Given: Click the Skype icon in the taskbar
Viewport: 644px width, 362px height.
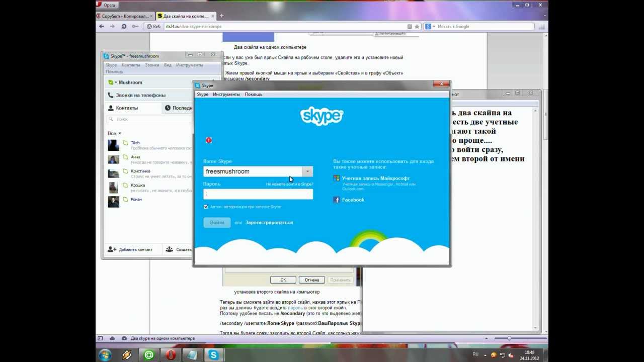Looking at the screenshot, I should (x=215, y=355).
